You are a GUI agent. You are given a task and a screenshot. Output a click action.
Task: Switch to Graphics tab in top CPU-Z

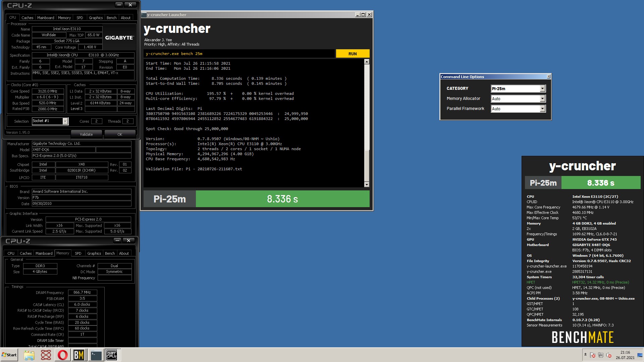96,18
